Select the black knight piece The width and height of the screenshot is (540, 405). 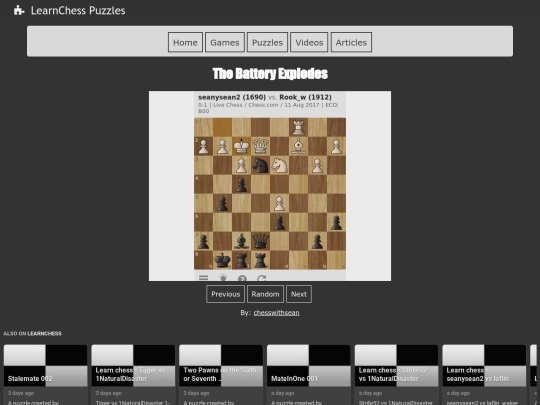point(260,165)
